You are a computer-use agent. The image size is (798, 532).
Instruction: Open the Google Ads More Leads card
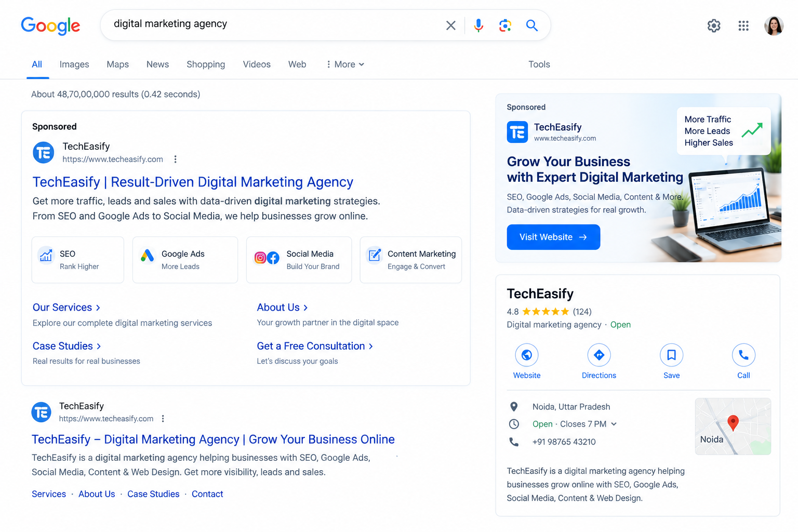(185, 260)
